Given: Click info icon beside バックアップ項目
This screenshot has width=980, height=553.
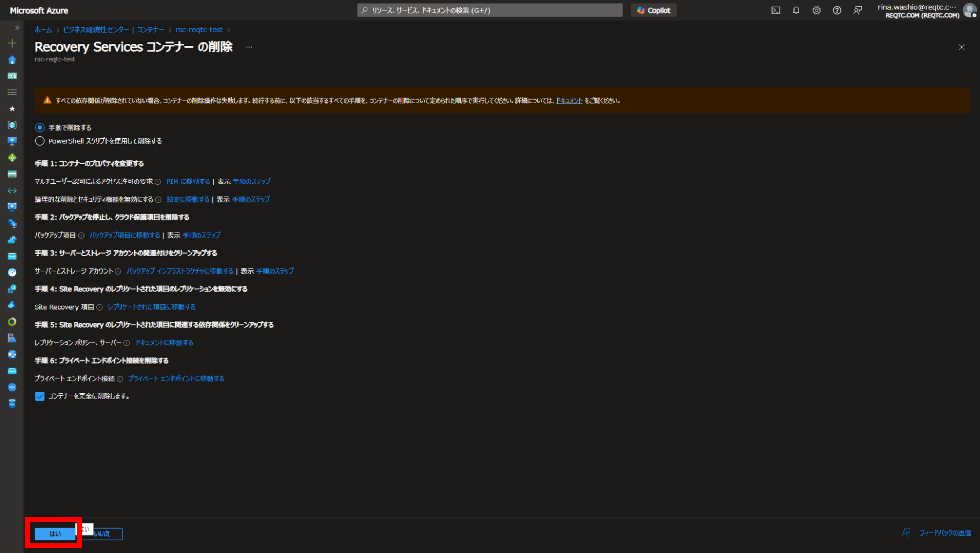Looking at the screenshot, I should tap(81, 235).
